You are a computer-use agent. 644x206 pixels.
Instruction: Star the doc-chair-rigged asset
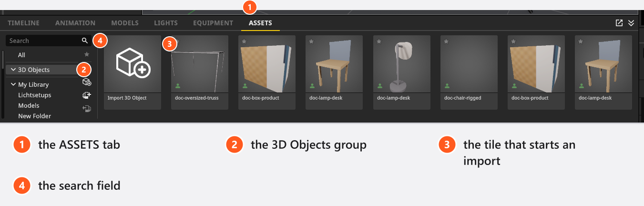[446, 41]
